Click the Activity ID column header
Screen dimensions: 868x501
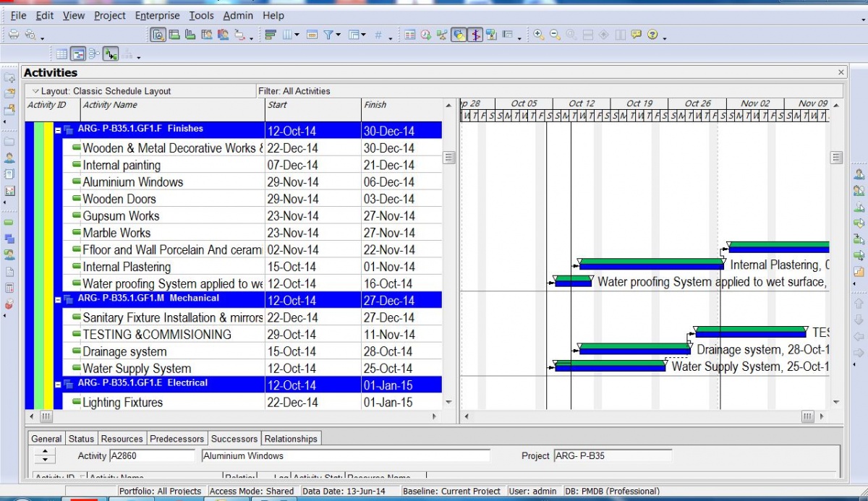click(52, 110)
